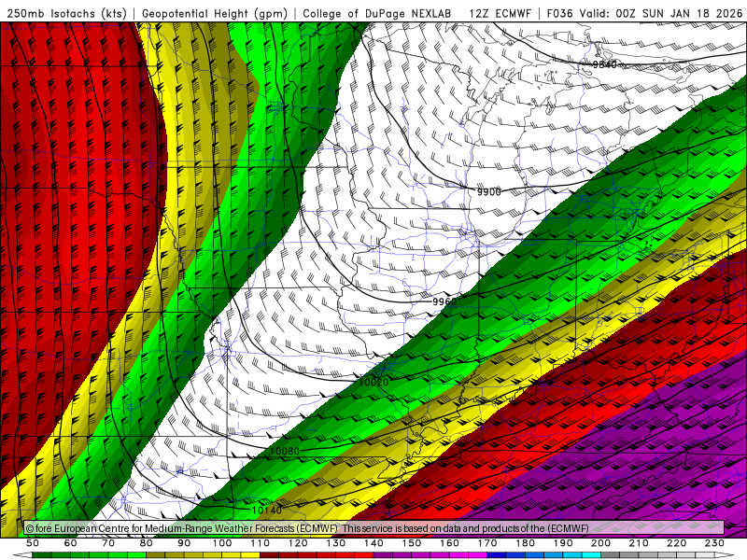Click the 130 value on the color scale
Viewport: 747px width, 560px height.
336,543
